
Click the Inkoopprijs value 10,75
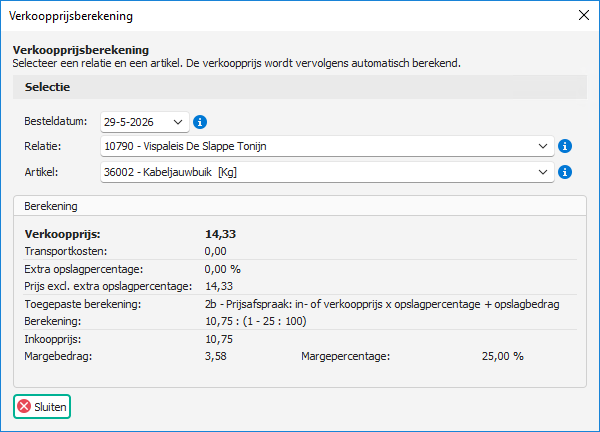(x=219, y=339)
